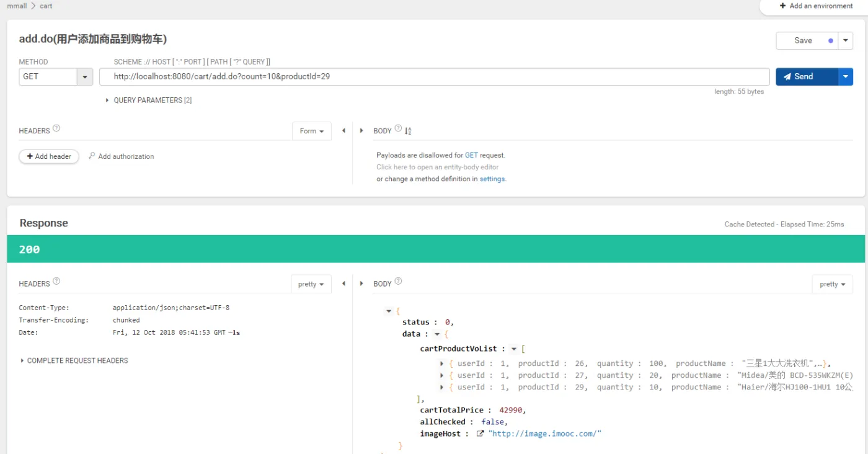Click help icon next to request HEADERS
868x454 pixels.
point(56,128)
